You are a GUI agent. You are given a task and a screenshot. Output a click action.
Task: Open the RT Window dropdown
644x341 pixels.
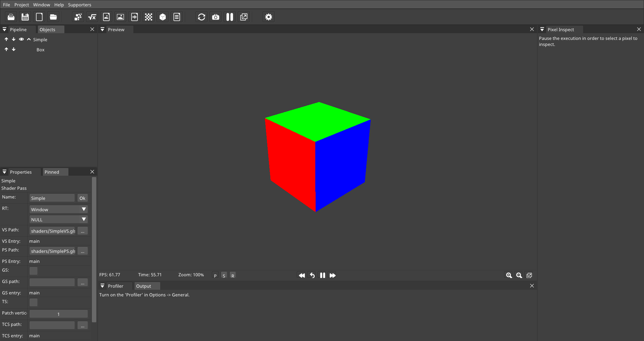pos(58,209)
